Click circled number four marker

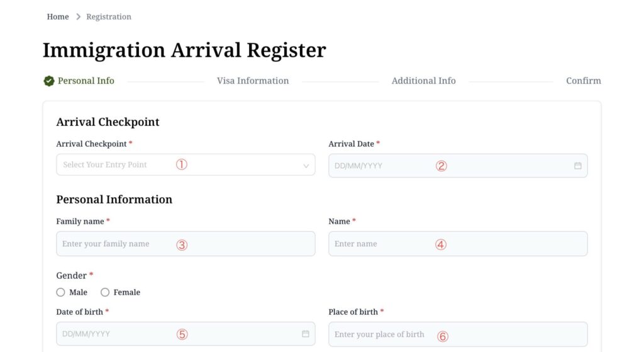click(441, 244)
